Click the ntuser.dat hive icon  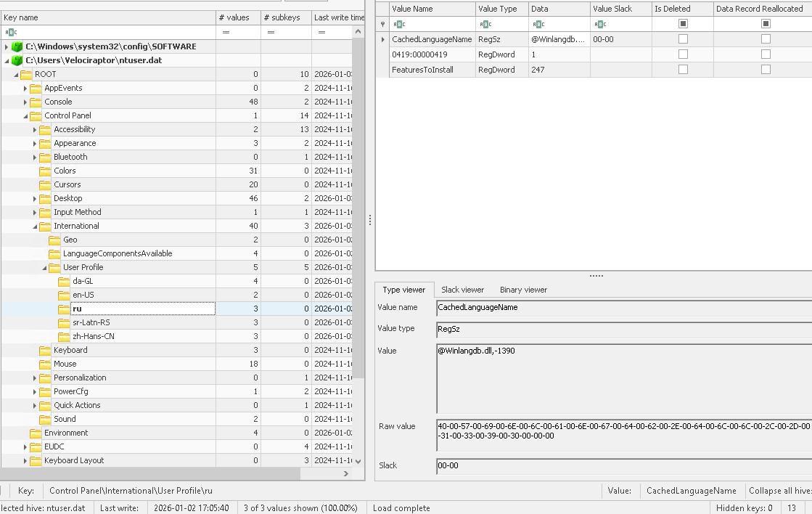tap(15, 60)
